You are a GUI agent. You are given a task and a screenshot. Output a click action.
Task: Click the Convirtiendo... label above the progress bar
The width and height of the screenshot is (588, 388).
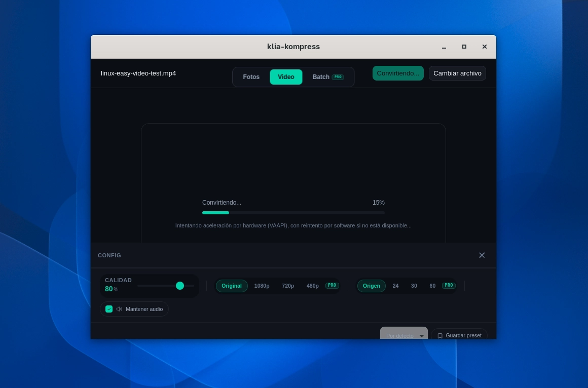222,203
